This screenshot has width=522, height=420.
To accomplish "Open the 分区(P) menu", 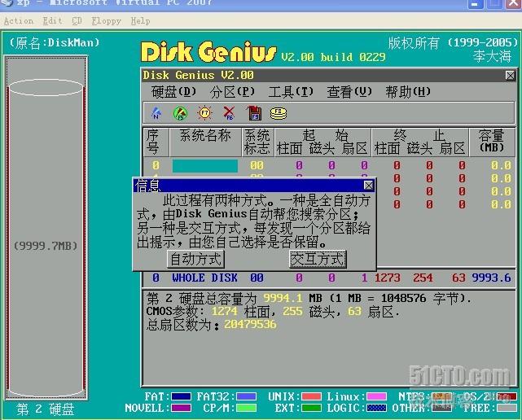I will point(232,92).
